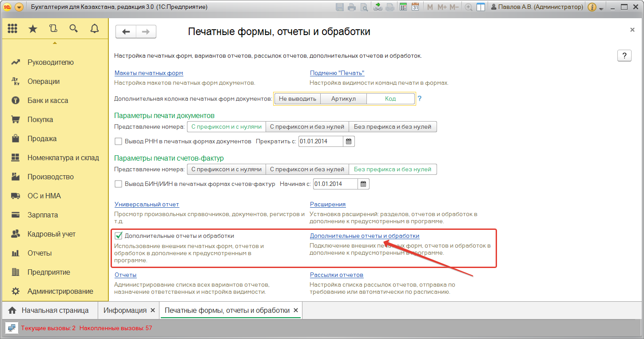Click the get link icon in title bar
This screenshot has width=644, height=339.
(x=378, y=7)
